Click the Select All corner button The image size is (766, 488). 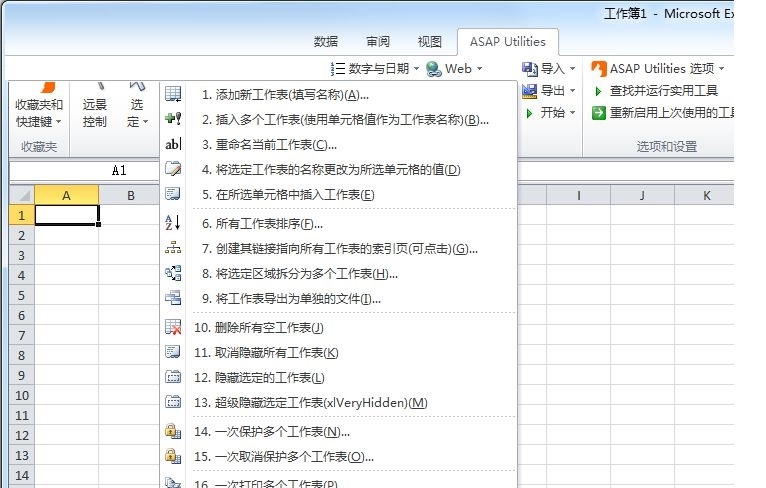click(x=21, y=195)
